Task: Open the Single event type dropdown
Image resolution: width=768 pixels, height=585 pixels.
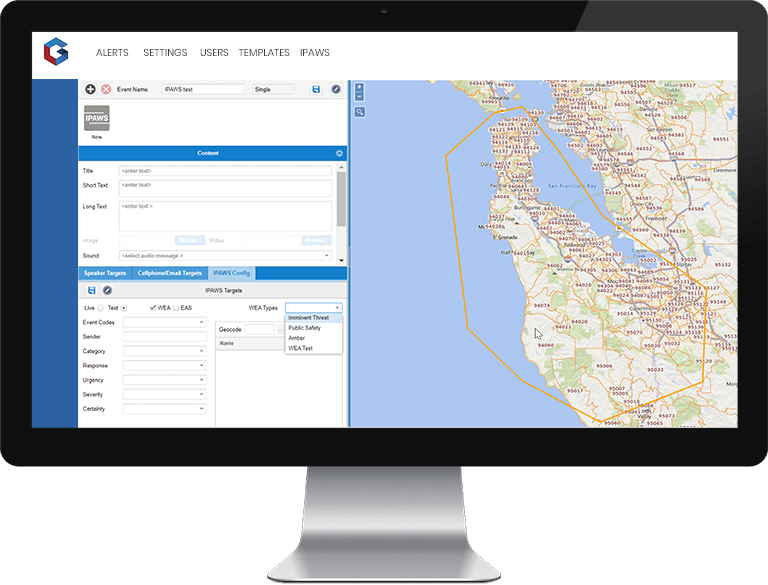Action: [x=273, y=89]
